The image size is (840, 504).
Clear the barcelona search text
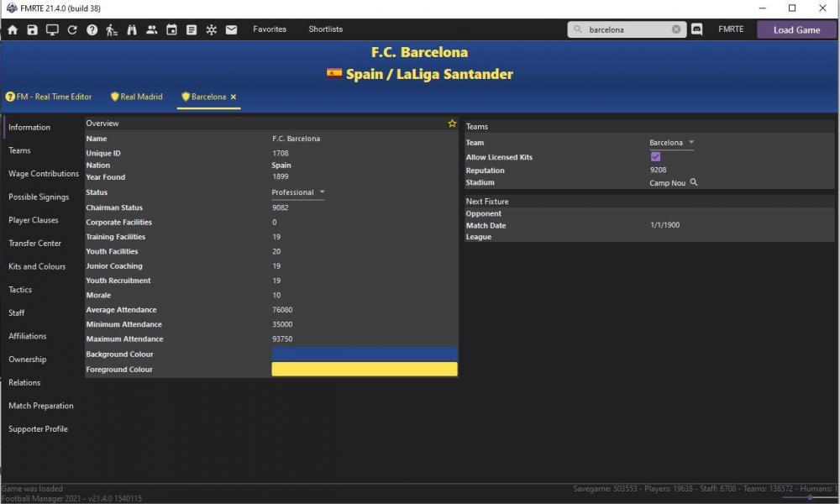[676, 29]
